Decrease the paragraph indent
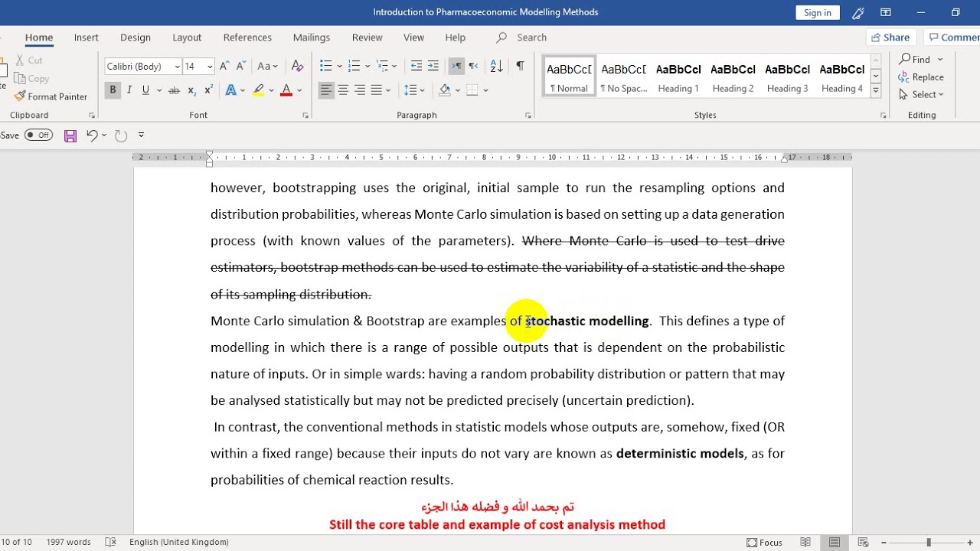 [416, 67]
